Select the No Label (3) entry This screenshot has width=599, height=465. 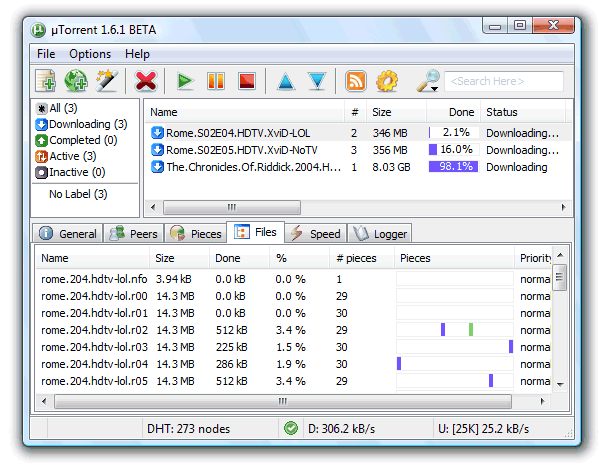pyautogui.click(x=78, y=194)
